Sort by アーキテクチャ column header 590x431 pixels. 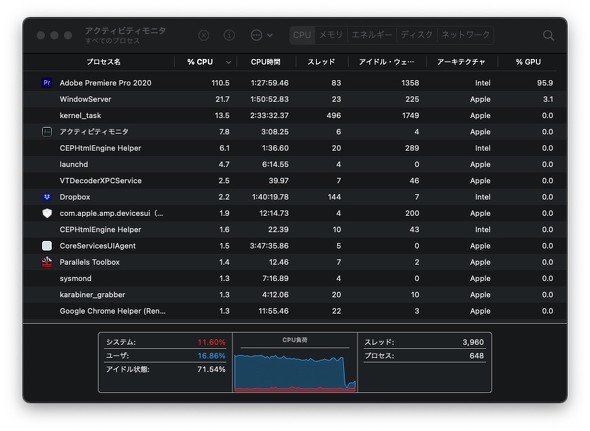click(x=461, y=62)
